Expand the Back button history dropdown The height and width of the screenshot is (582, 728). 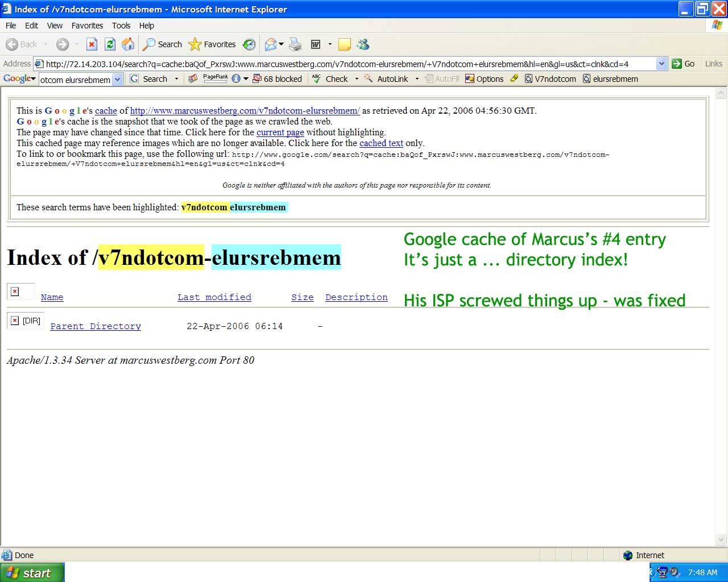[45, 44]
